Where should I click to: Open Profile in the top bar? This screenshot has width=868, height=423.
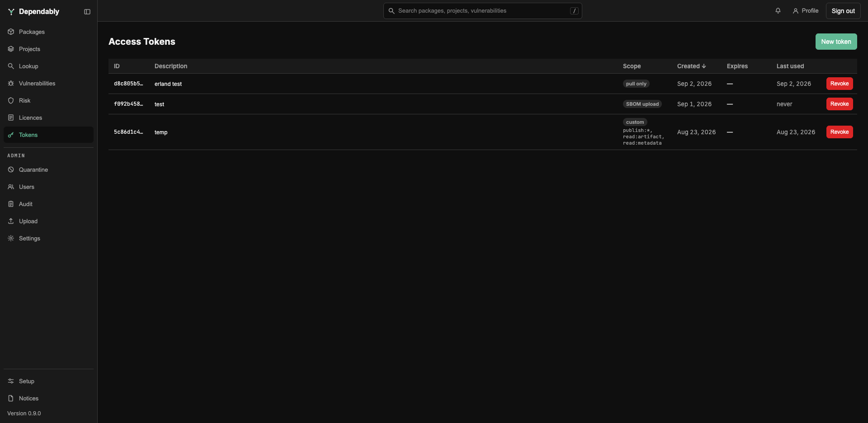pos(806,11)
